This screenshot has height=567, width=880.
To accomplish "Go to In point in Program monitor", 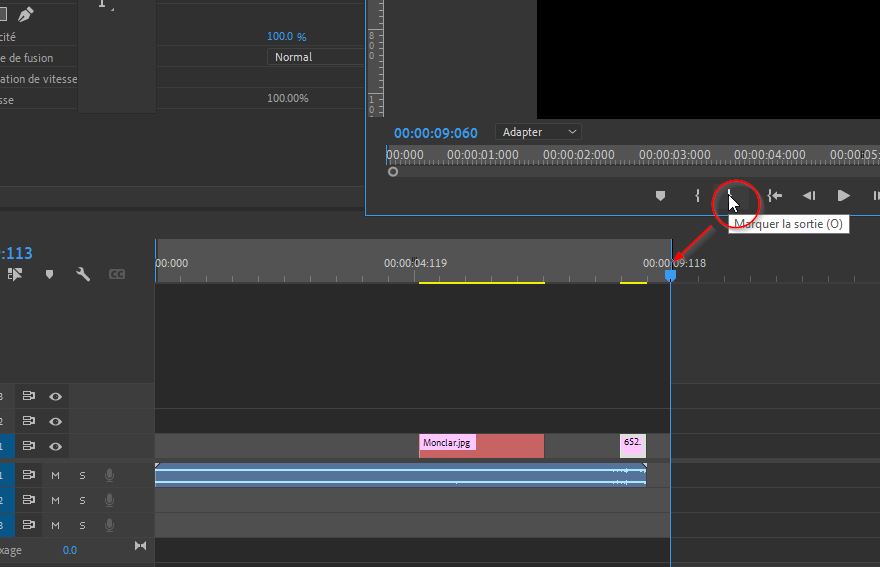I will [775, 195].
